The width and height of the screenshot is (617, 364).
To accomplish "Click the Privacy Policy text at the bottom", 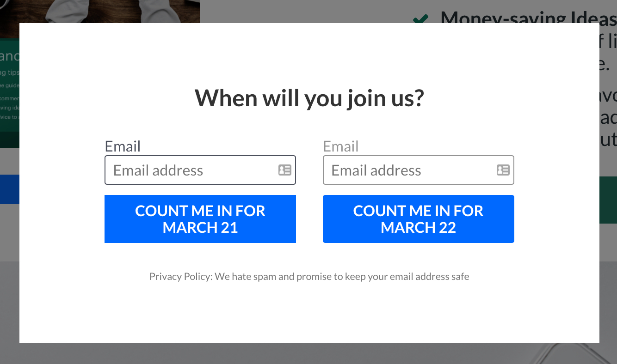I will (309, 276).
